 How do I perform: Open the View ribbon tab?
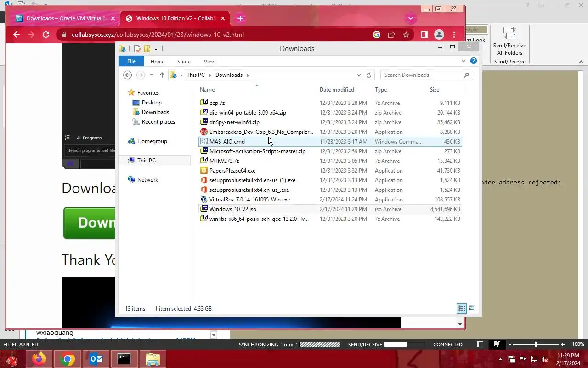tap(209, 62)
